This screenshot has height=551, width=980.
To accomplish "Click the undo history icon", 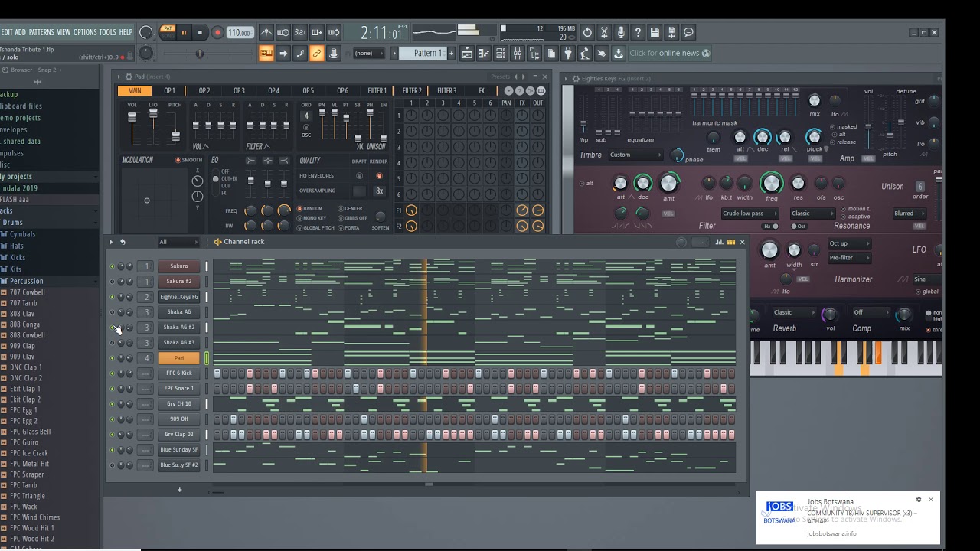I will [x=587, y=32].
